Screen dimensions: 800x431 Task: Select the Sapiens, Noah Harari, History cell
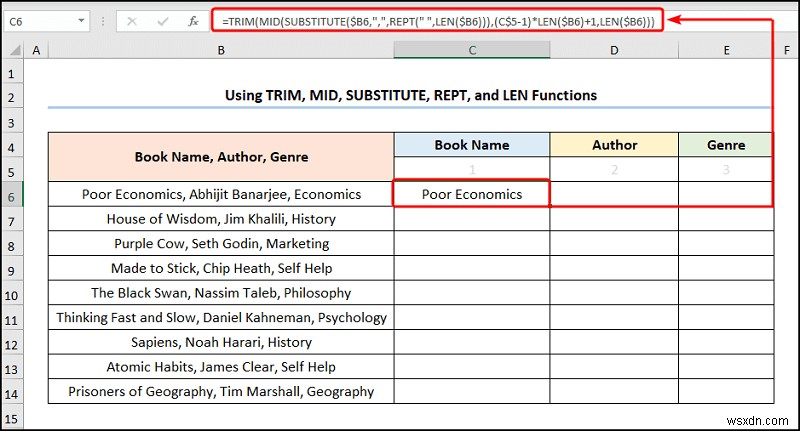pos(220,343)
